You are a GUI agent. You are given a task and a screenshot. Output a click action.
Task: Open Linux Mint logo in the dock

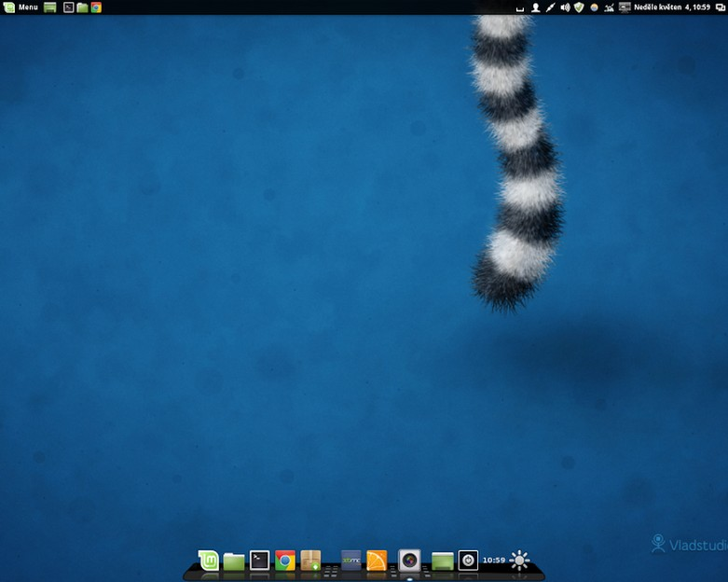coord(209,561)
